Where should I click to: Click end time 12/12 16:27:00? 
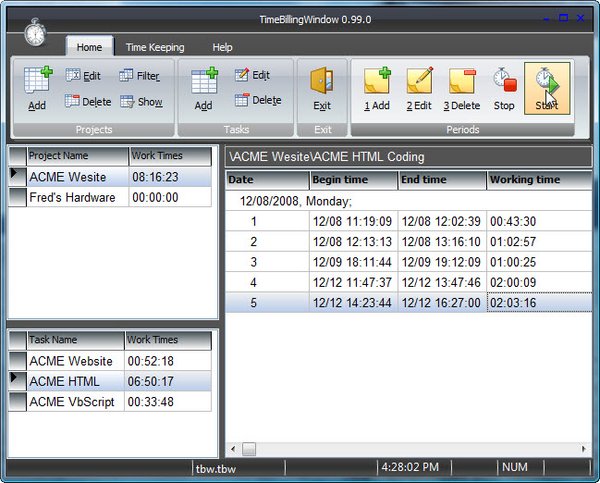click(442, 303)
